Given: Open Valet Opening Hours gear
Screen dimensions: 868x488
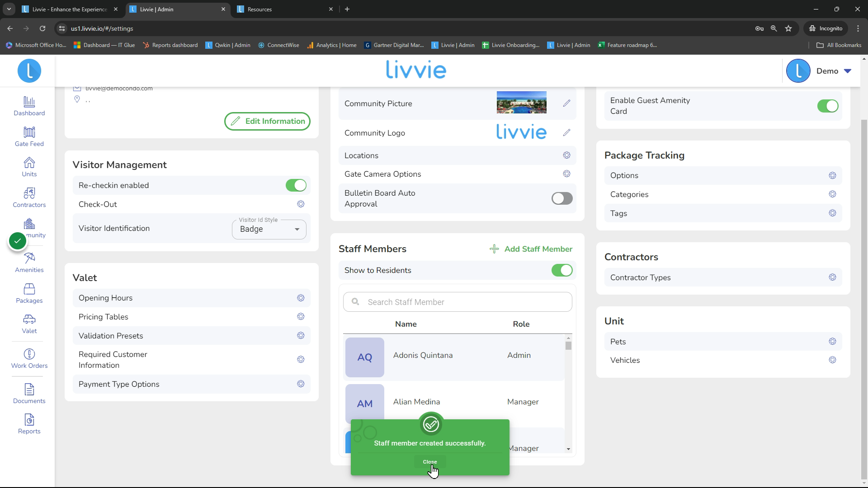Looking at the screenshot, I should (x=301, y=298).
